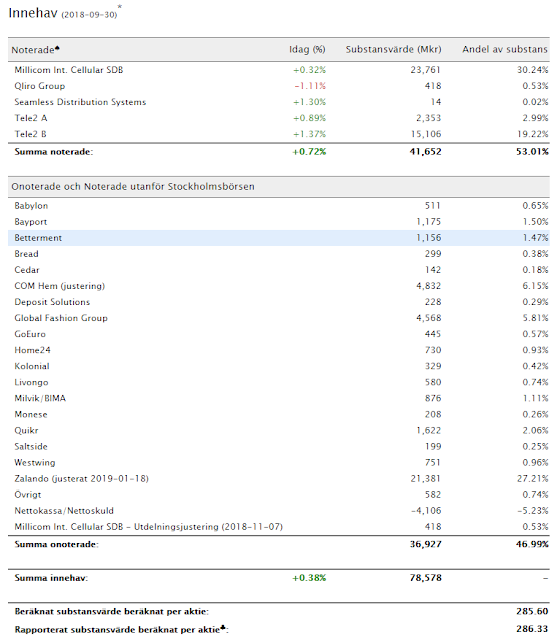The height and width of the screenshot is (640, 557).
Task: Click the Andel av substans header
Action: pyautogui.click(x=504, y=49)
